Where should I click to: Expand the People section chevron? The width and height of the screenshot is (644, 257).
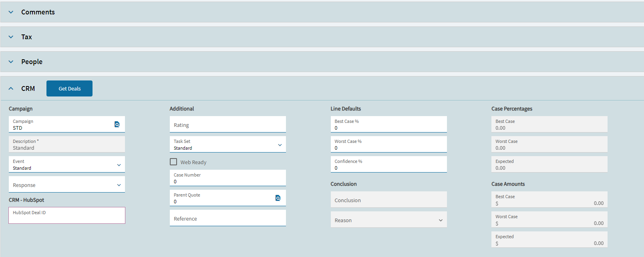point(11,62)
